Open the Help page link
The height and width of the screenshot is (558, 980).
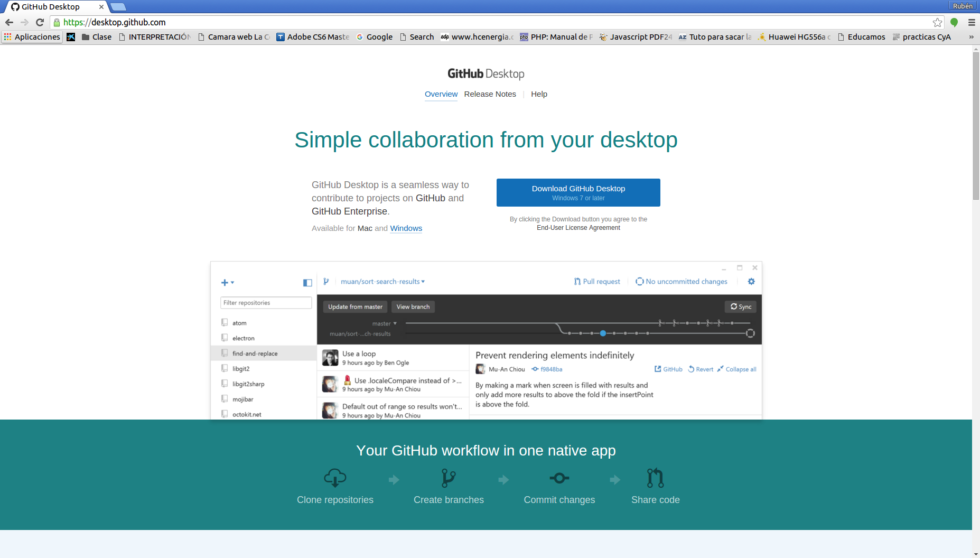539,94
